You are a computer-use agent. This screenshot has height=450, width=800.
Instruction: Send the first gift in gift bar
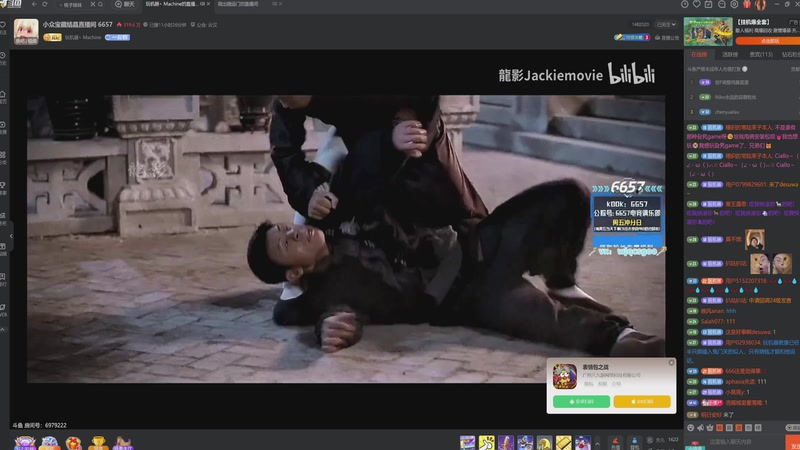click(467, 443)
